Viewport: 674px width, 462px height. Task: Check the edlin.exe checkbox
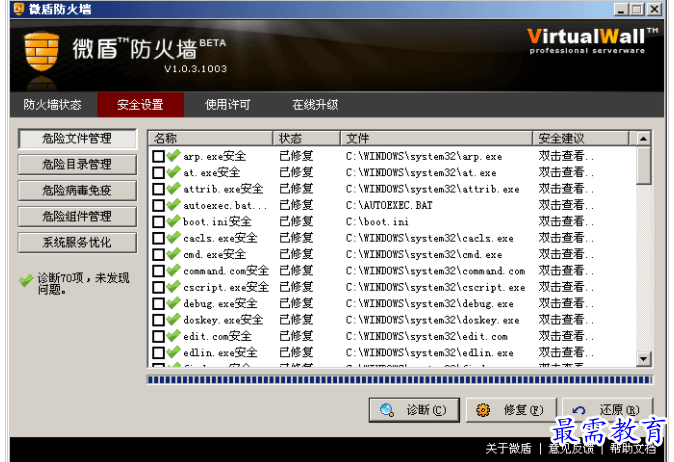pyautogui.click(x=158, y=352)
